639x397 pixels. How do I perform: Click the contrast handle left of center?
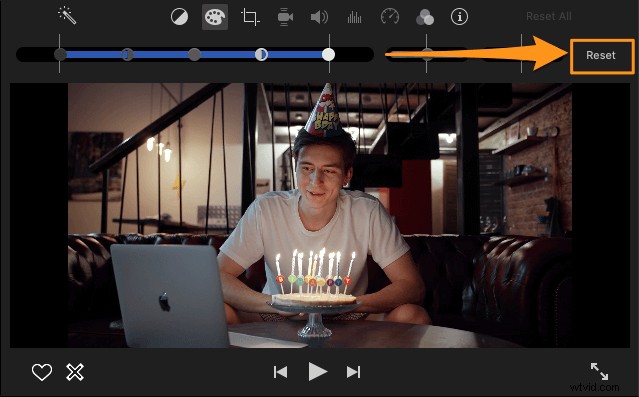pyautogui.click(x=128, y=54)
